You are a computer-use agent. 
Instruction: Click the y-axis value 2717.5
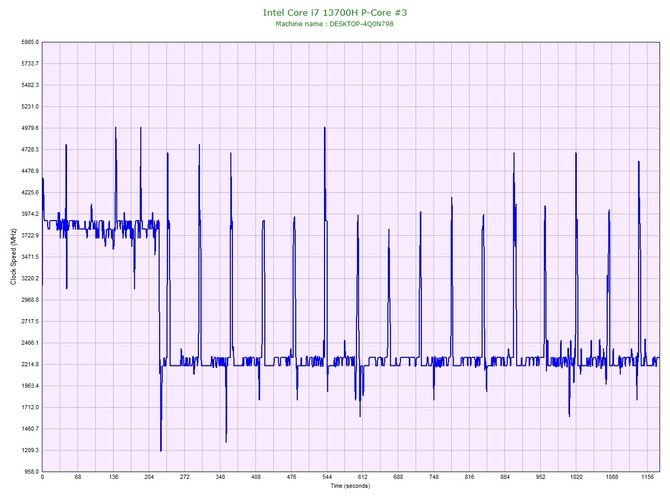tap(30, 321)
